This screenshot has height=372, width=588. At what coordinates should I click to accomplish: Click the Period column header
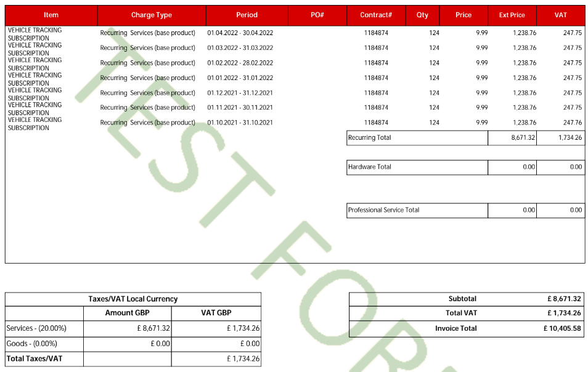click(x=247, y=15)
